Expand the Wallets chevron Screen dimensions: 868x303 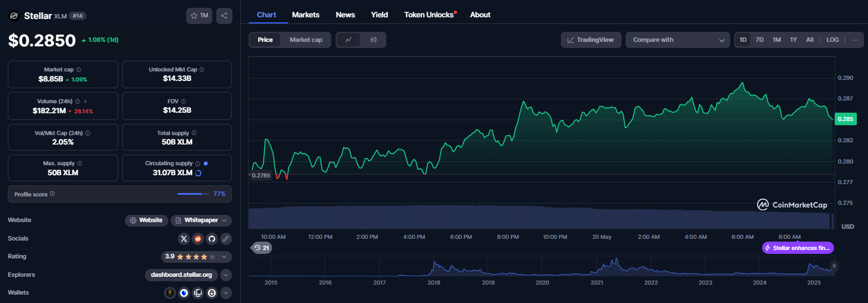pyautogui.click(x=226, y=292)
